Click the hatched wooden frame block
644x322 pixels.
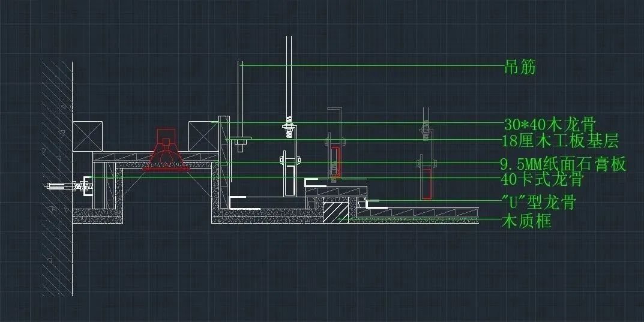[336, 211]
